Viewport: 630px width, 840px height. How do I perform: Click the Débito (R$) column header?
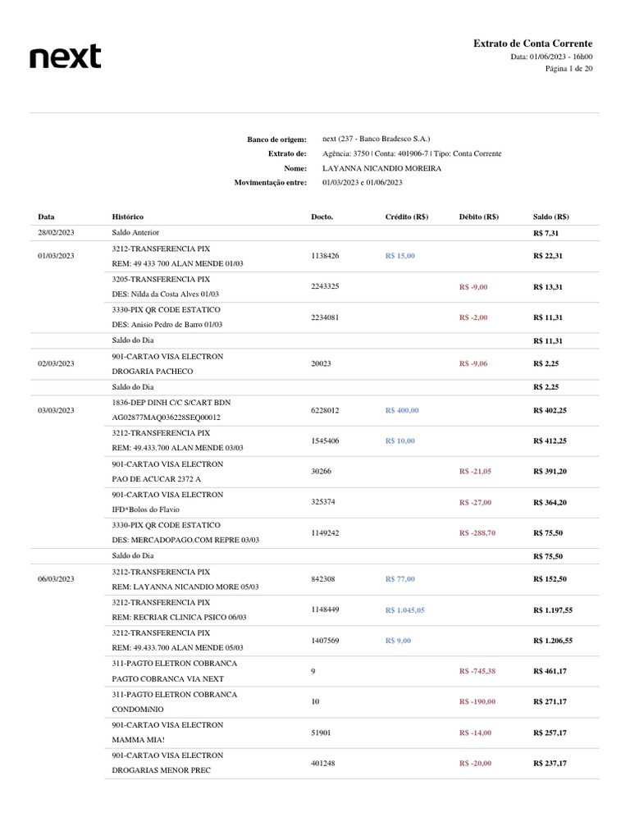(479, 217)
